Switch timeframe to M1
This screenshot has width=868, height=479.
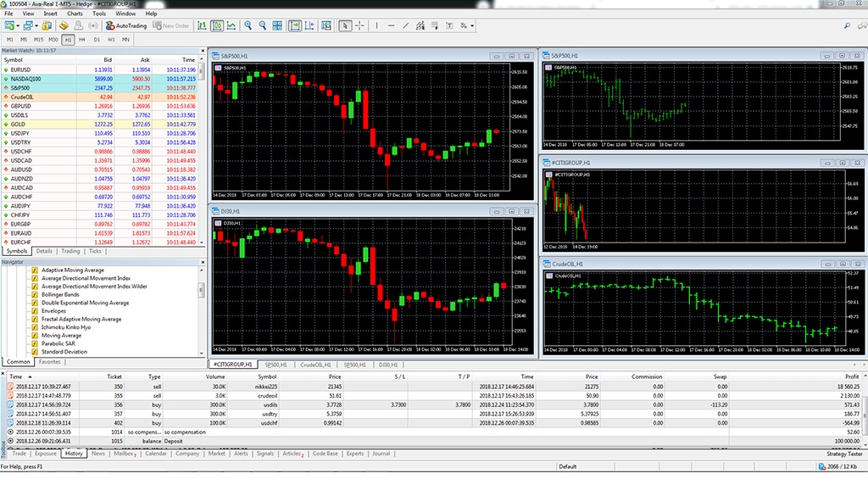[9, 40]
